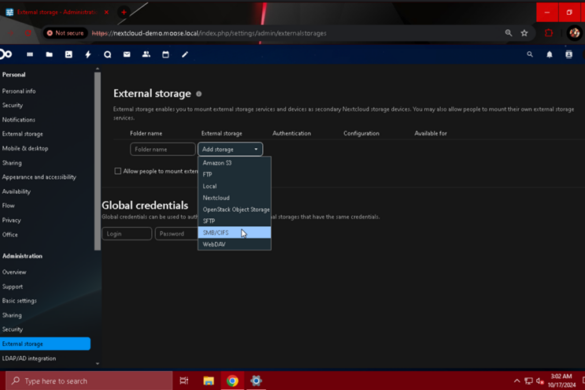Open the Photos app icon
The height and width of the screenshot is (390, 585).
pos(69,54)
